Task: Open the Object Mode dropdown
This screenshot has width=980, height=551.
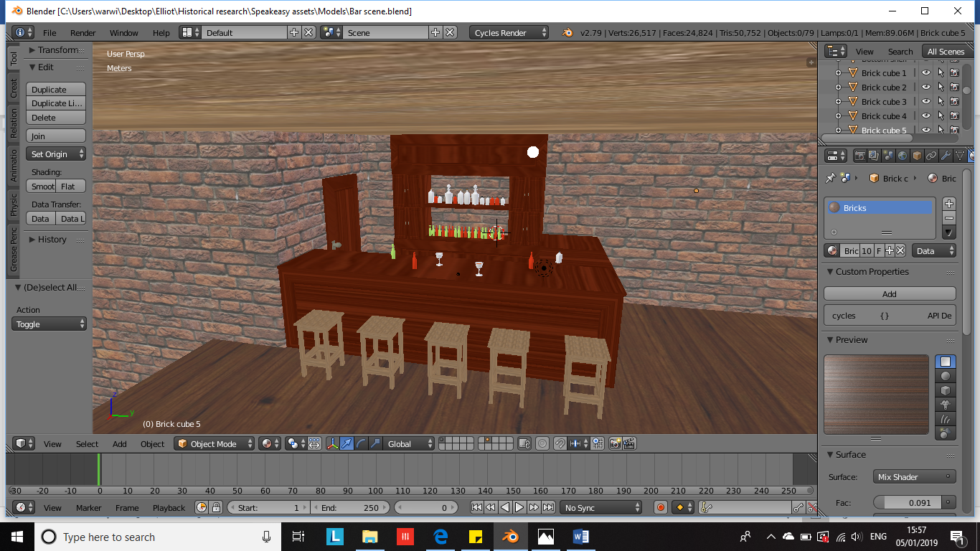Action: [x=215, y=444]
